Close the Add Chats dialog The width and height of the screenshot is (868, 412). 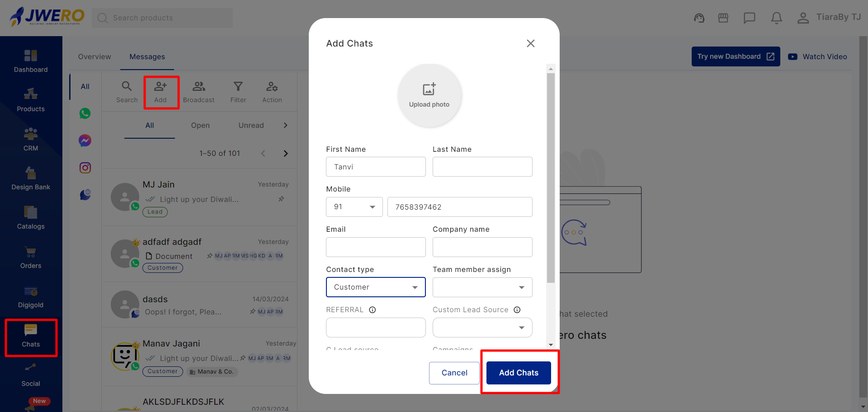[530, 43]
